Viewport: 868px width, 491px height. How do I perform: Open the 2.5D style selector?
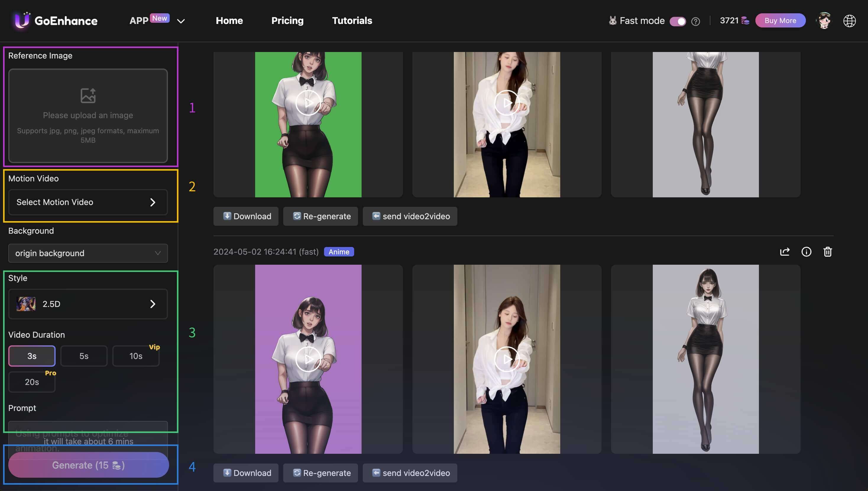click(x=88, y=303)
